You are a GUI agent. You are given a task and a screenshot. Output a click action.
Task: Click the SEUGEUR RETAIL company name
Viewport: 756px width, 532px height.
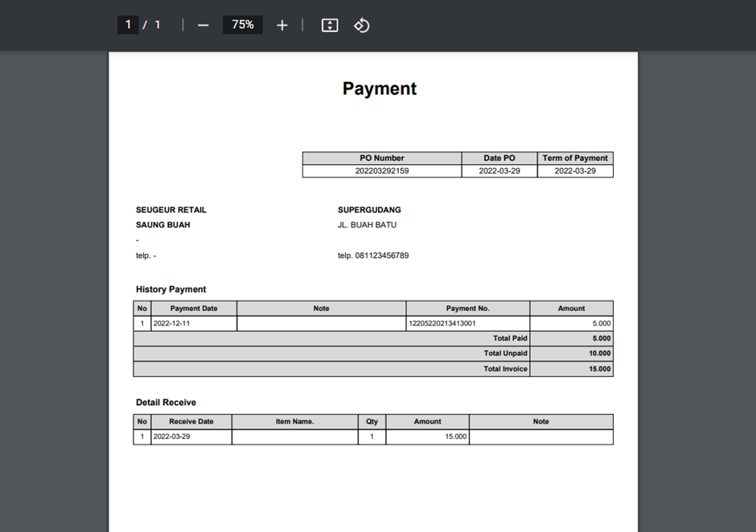pyautogui.click(x=171, y=210)
